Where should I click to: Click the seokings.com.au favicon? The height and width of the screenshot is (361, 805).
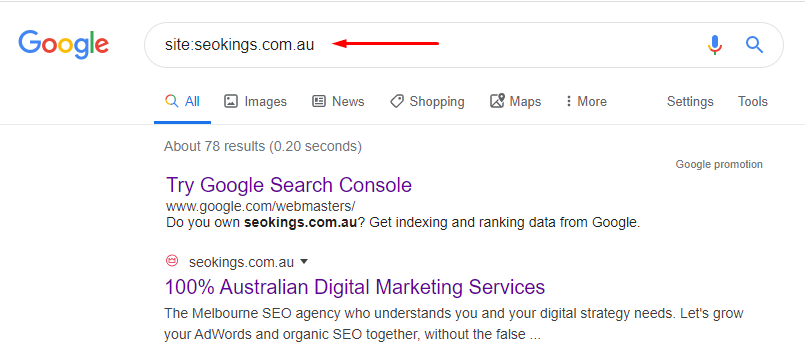pos(172,261)
